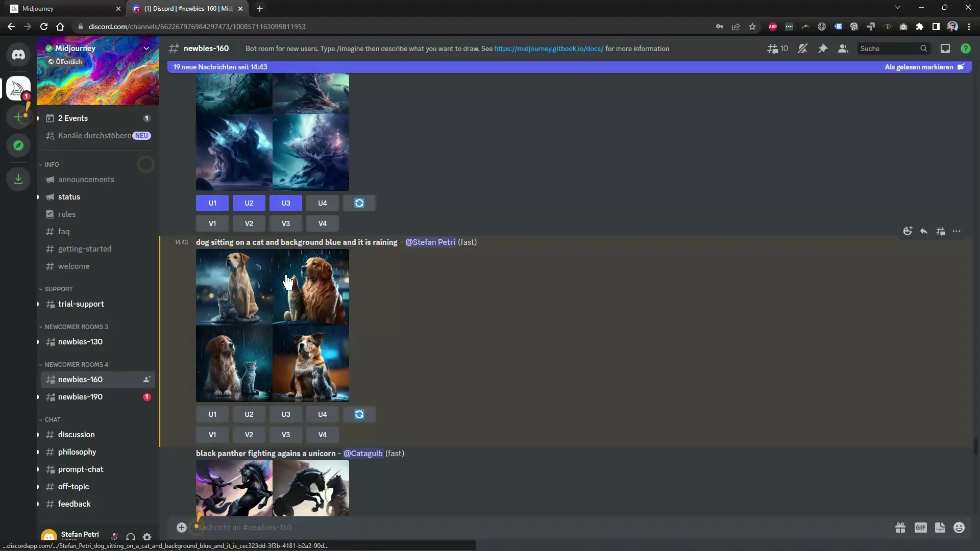The height and width of the screenshot is (551, 980).
Task: Select the #discussion channel
Action: pyautogui.click(x=76, y=434)
